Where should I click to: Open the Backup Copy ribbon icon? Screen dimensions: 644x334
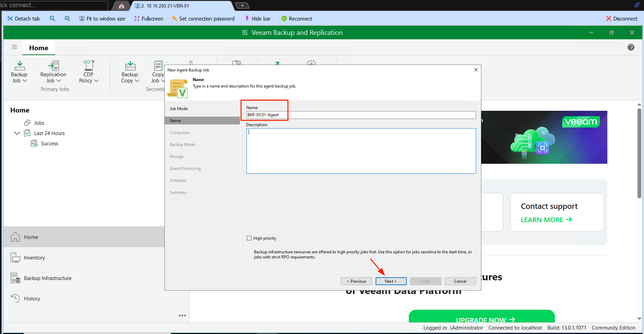[x=130, y=66]
